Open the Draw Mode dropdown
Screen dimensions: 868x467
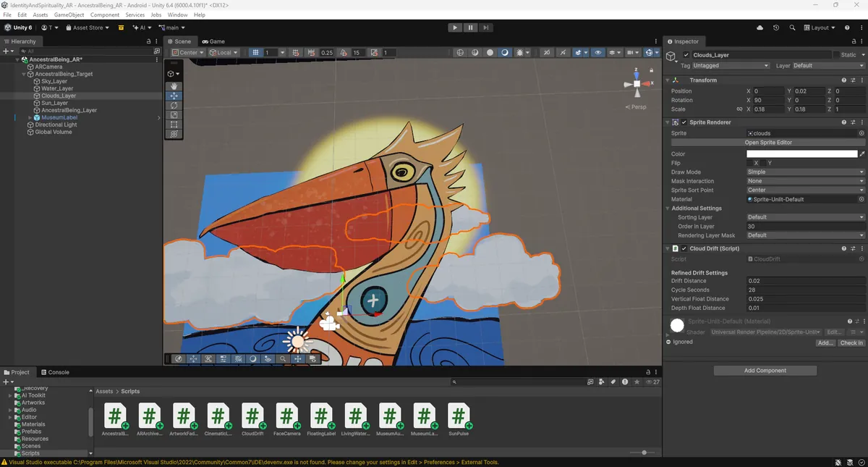[805, 172]
